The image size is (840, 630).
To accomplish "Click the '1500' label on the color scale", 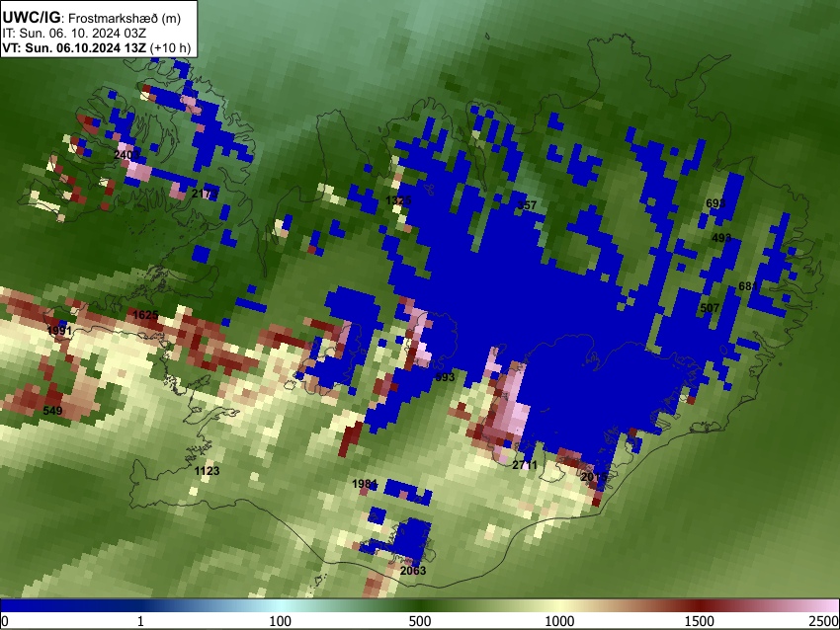I will [699, 621].
